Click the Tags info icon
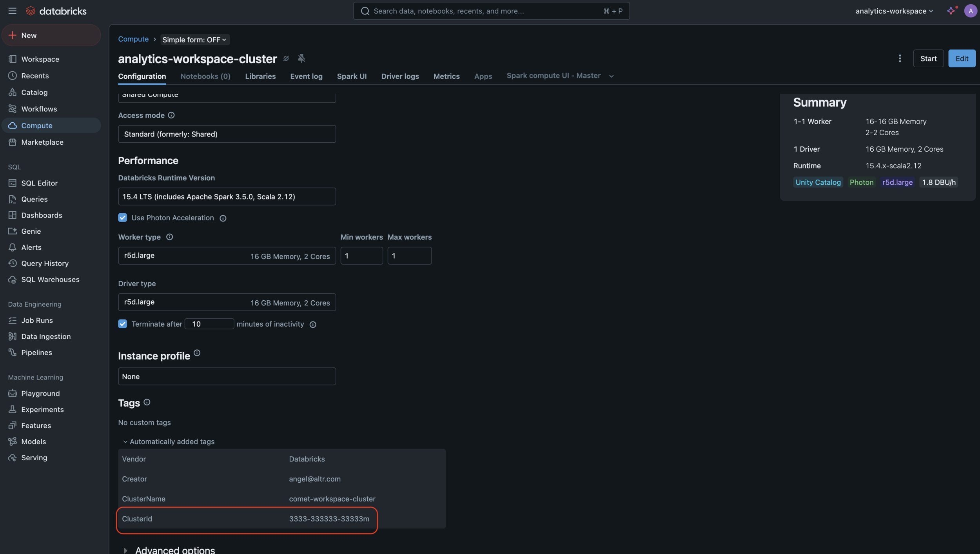The height and width of the screenshot is (554, 980). (147, 402)
